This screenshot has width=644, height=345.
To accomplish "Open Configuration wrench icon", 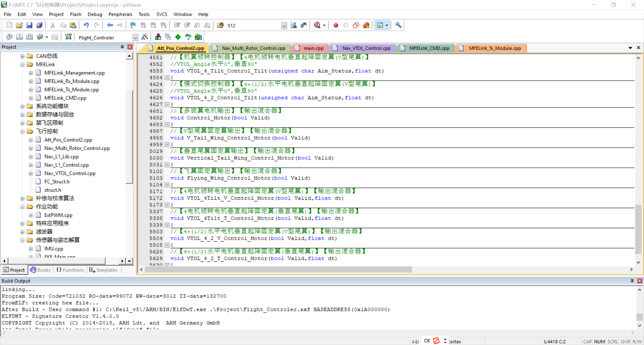I will click(398, 25).
